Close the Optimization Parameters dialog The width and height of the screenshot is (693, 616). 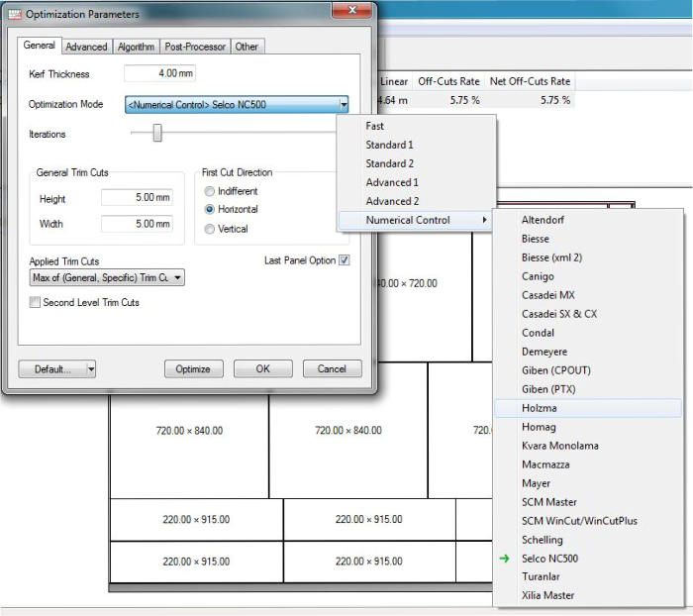tap(351, 13)
